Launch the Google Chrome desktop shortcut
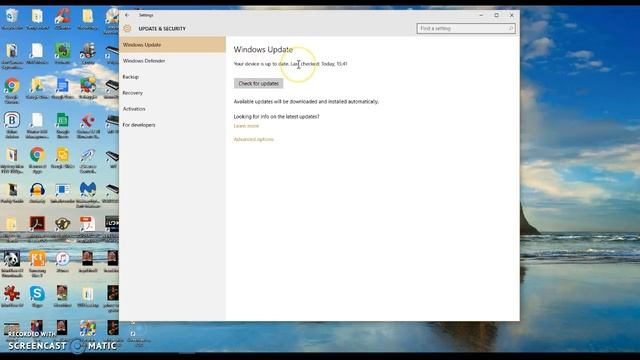Screen dimensions: 640x360 tap(12, 86)
